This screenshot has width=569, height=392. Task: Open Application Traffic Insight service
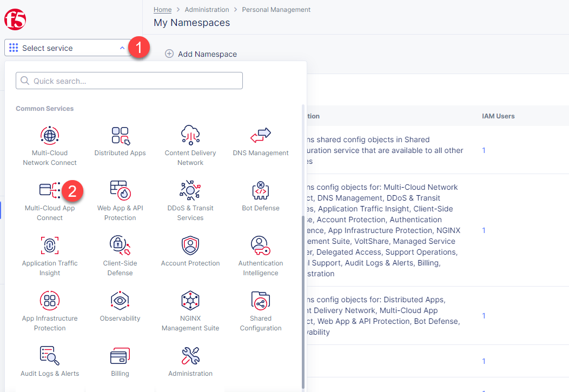50,256
